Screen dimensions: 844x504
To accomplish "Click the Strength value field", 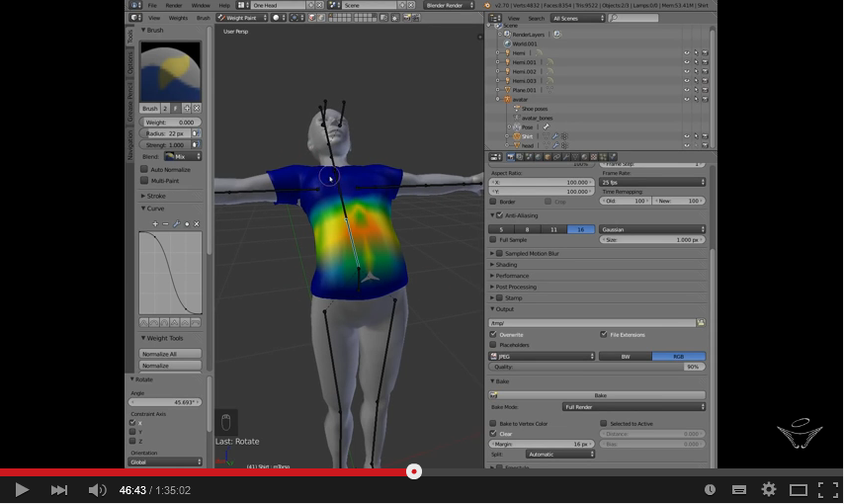I will click(165, 145).
